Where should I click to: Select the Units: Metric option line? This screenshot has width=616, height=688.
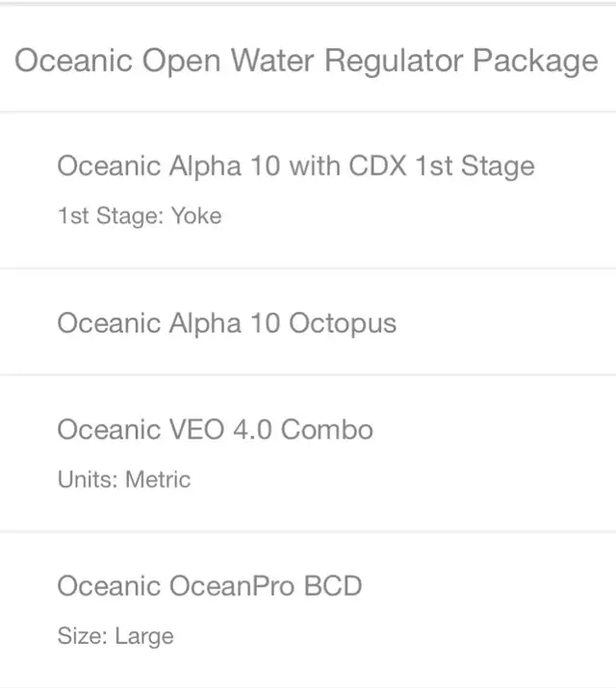[x=124, y=479]
